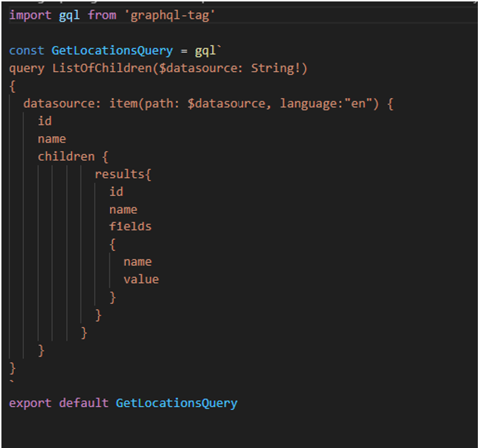Click 'ListOfChildren' query name
This screenshot has width=480, height=448.
[102, 68]
